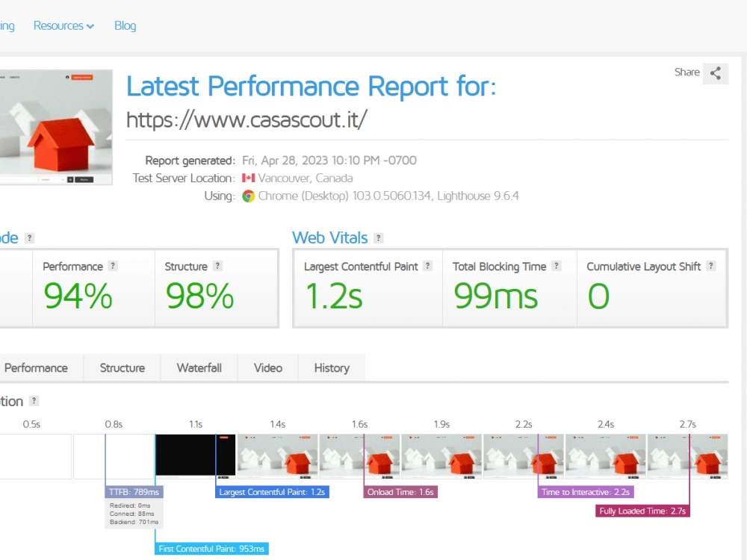Screen dimensions: 747x560
Task: Click the Vancouver, Canada location text
Action: click(x=306, y=178)
